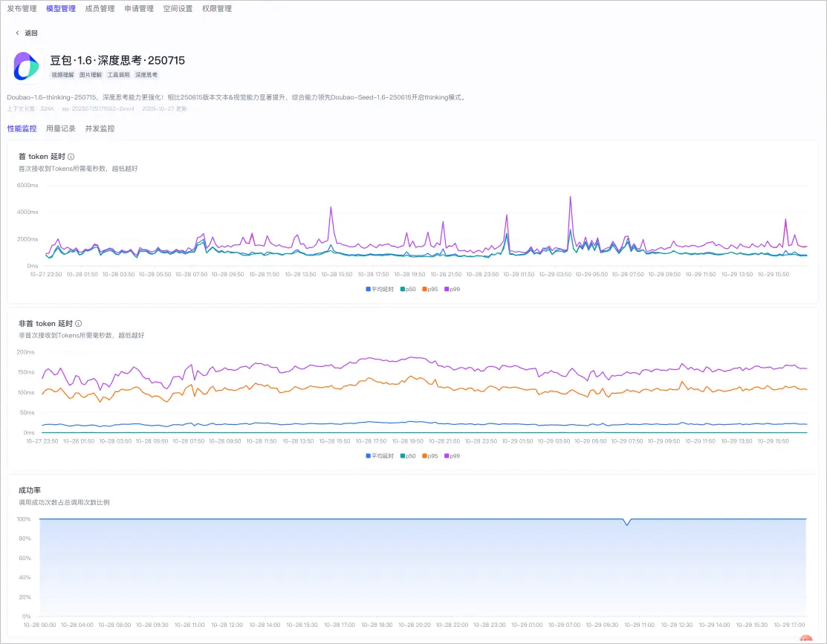Toggle p95 legend in 首 token chart
The width and height of the screenshot is (827, 644).
(x=430, y=289)
